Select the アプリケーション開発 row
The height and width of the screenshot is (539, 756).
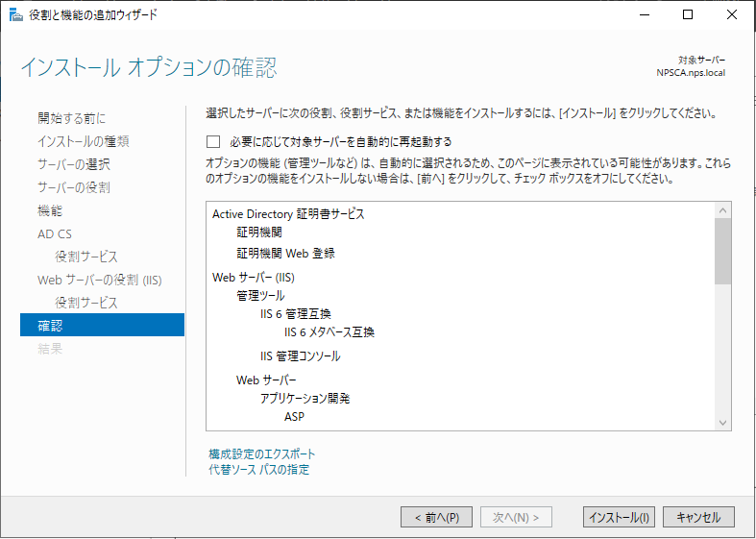[x=305, y=399]
